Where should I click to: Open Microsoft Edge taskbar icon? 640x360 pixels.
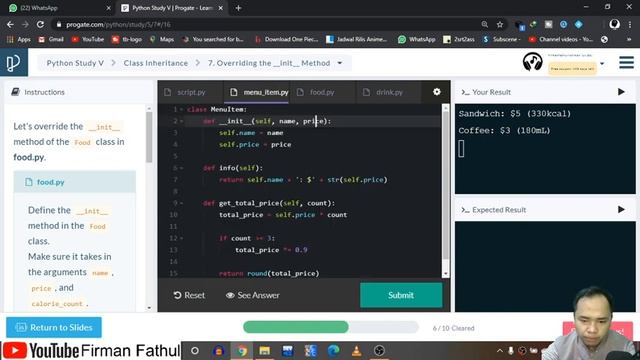[x=333, y=351]
